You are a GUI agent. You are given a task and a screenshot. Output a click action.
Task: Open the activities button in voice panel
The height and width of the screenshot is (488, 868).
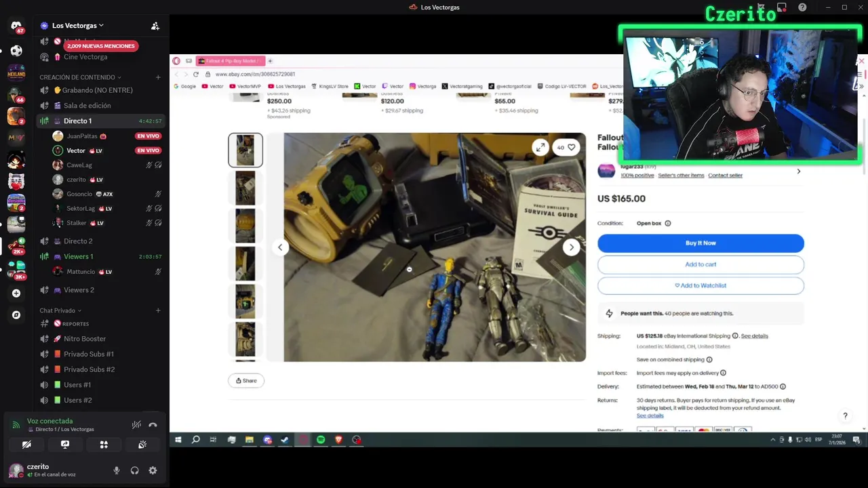pyautogui.click(x=104, y=445)
